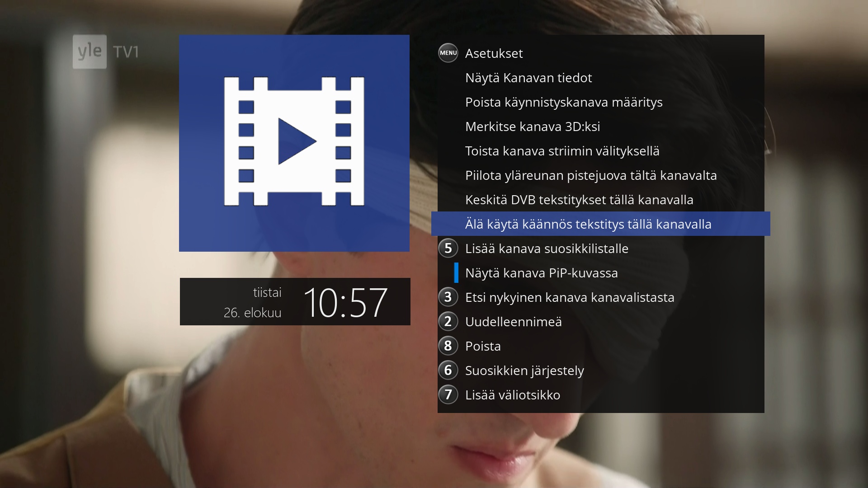Choose Lisää väliotsikko
The width and height of the screenshot is (868, 488).
pos(601,395)
